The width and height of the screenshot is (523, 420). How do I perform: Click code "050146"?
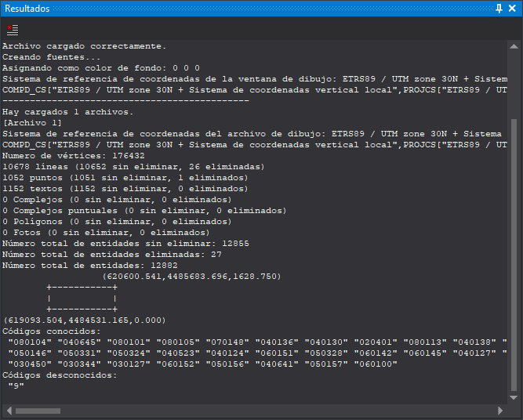click(x=30, y=353)
